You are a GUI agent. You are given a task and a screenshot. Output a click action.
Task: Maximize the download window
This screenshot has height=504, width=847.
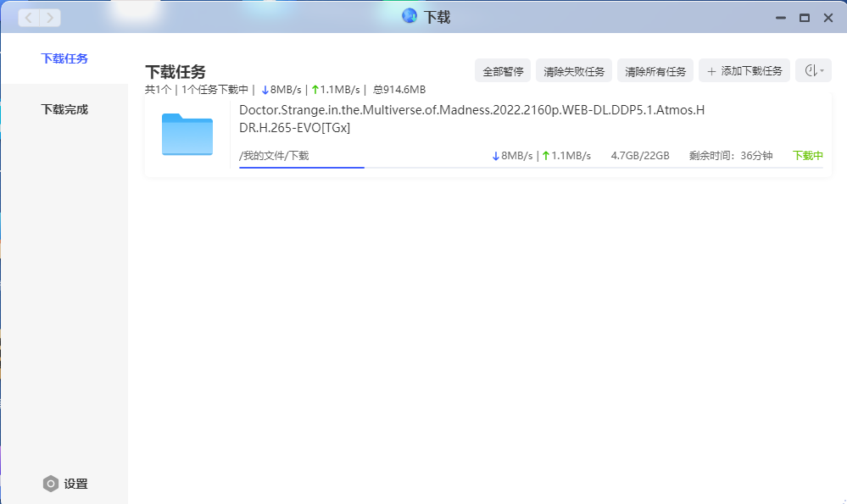pyautogui.click(x=805, y=18)
